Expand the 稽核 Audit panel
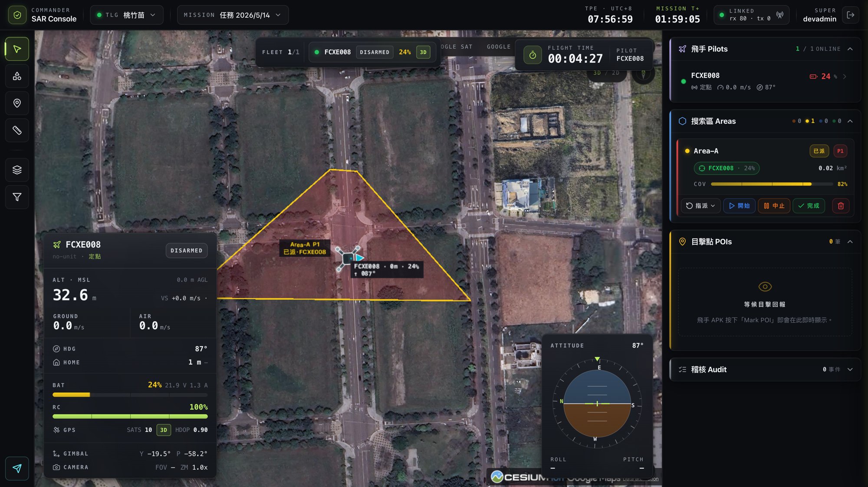The width and height of the screenshot is (868, 487). (765, 370)
